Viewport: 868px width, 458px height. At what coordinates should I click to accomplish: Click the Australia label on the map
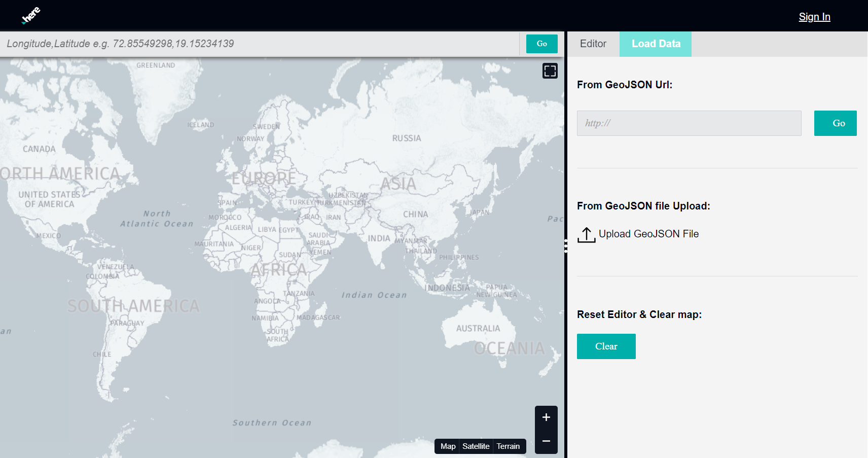478,329
